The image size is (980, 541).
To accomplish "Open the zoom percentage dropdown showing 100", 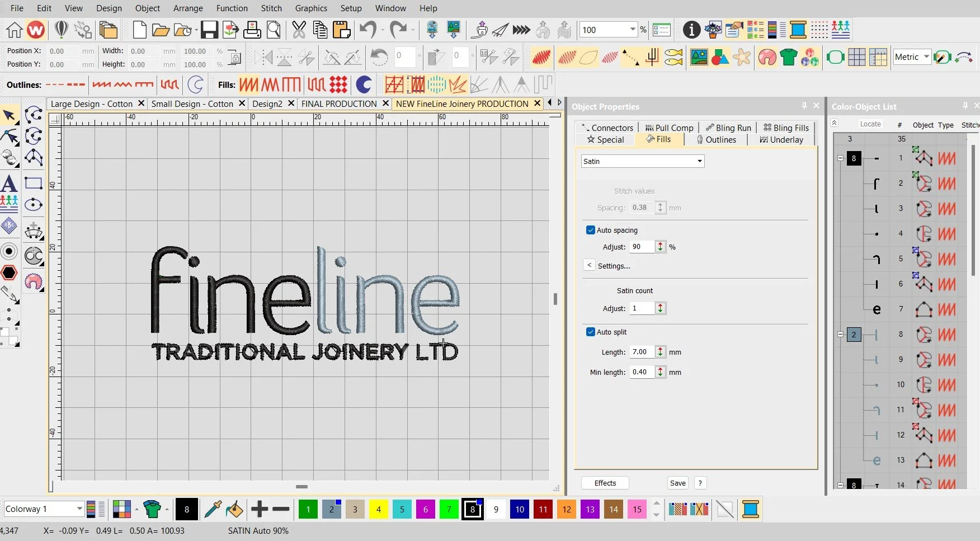I will click(633, 30).
